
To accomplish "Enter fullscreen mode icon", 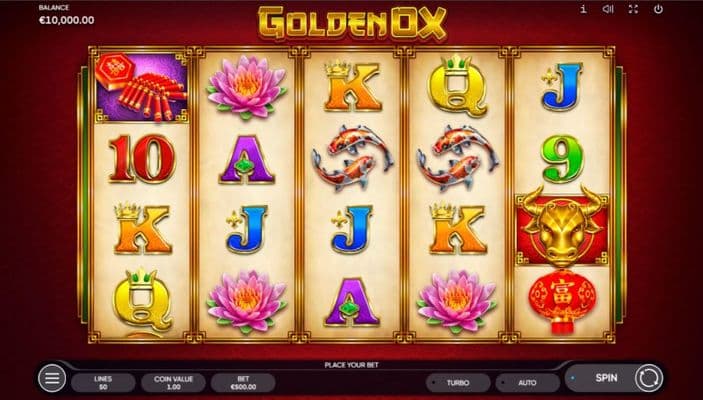I will [x=633, y=9].
